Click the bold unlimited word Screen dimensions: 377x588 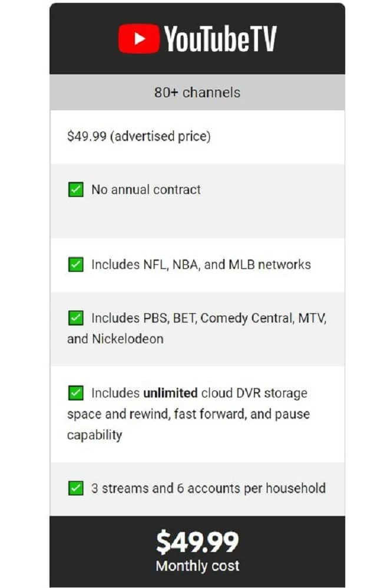[170, 393]
